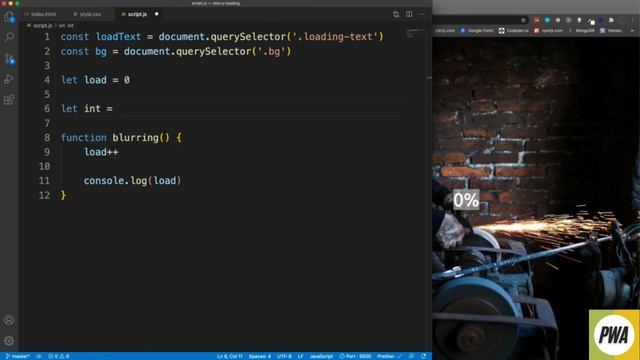Select the script.js editor tab

tap(137, 14)
